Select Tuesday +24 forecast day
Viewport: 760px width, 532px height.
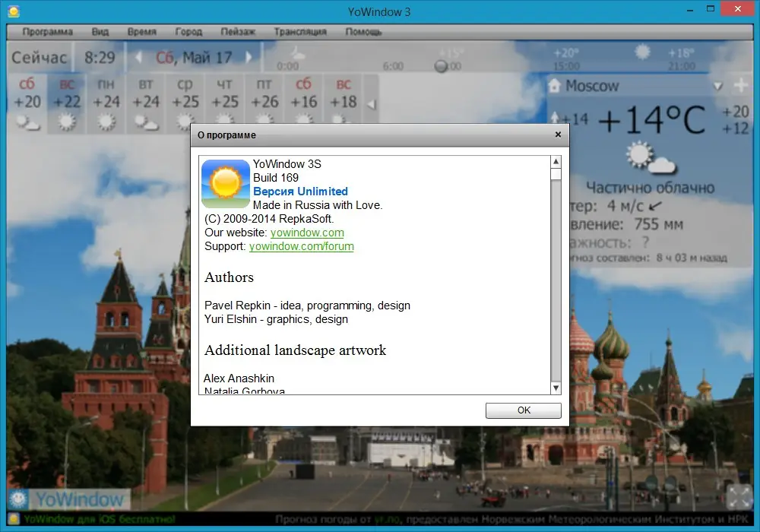coord(146,103)
